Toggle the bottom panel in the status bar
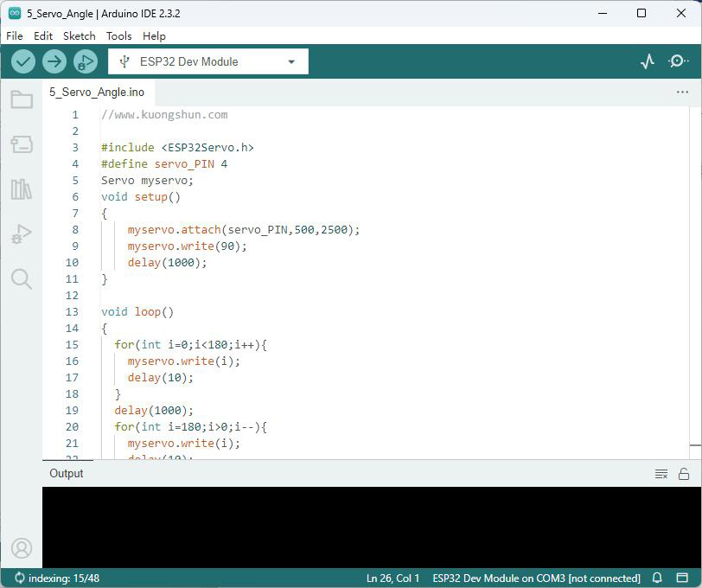This screenshot has width=702, height=588. point(682,578)
